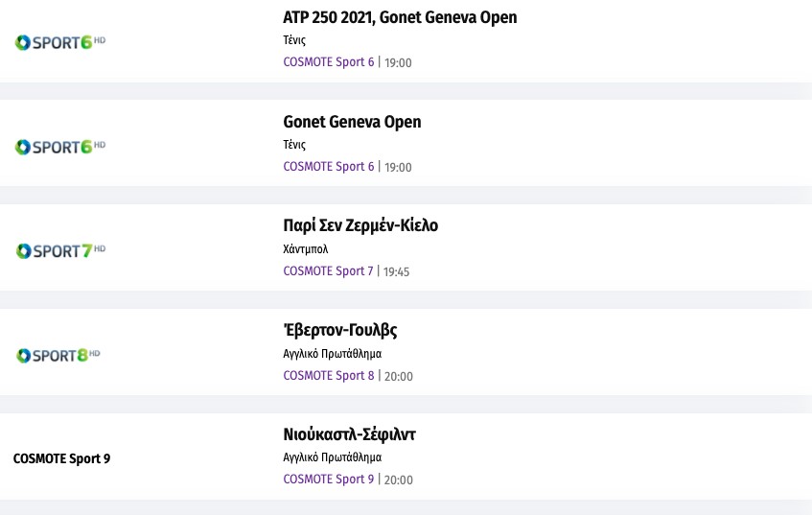Click the 19:45 broadcast time
Image resolution: width=812 pixels, height=515 pixels.
tap(396, 271)
